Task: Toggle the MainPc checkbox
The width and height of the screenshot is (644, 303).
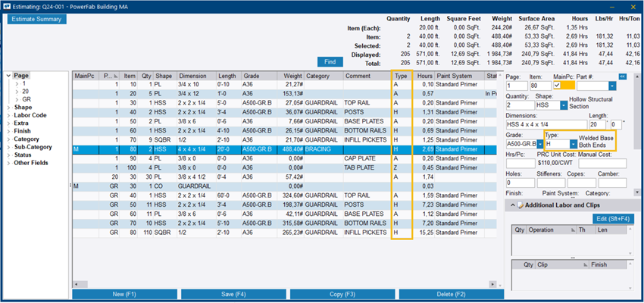Action: 558,86
